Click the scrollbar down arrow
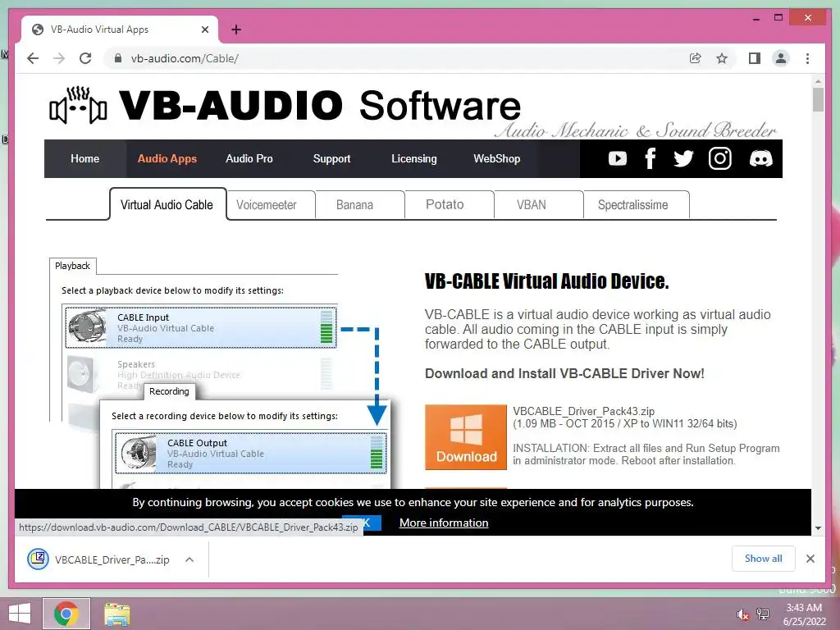The height and width of the screenshot is (630, 840). point(818,528)
